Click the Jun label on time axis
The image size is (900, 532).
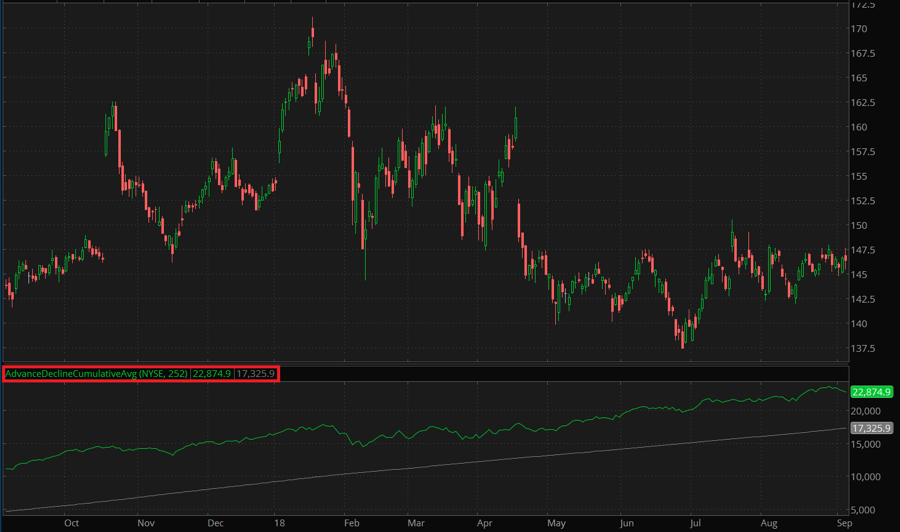click(625, 522)
